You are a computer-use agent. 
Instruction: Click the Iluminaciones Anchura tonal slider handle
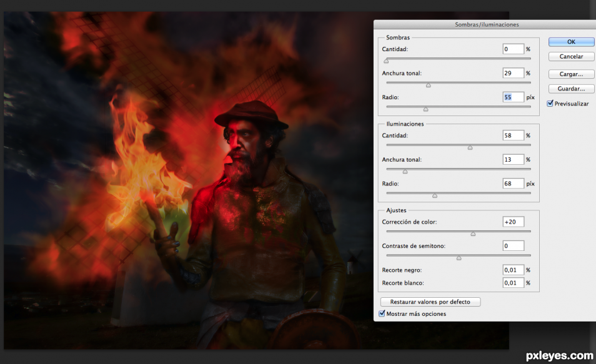point(405,171)
